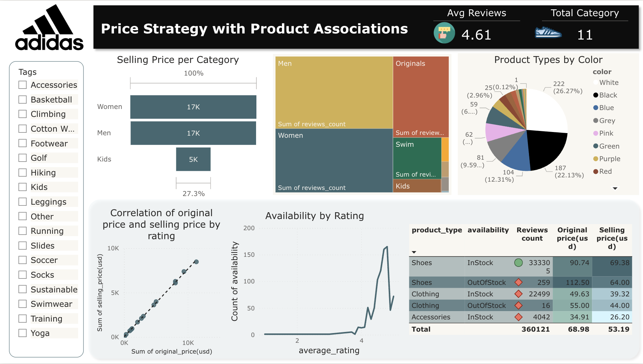This screenshot has width=643, height=364.
Task: Click the green circle indicator for Shoes InStock
Action: (518, 263)
